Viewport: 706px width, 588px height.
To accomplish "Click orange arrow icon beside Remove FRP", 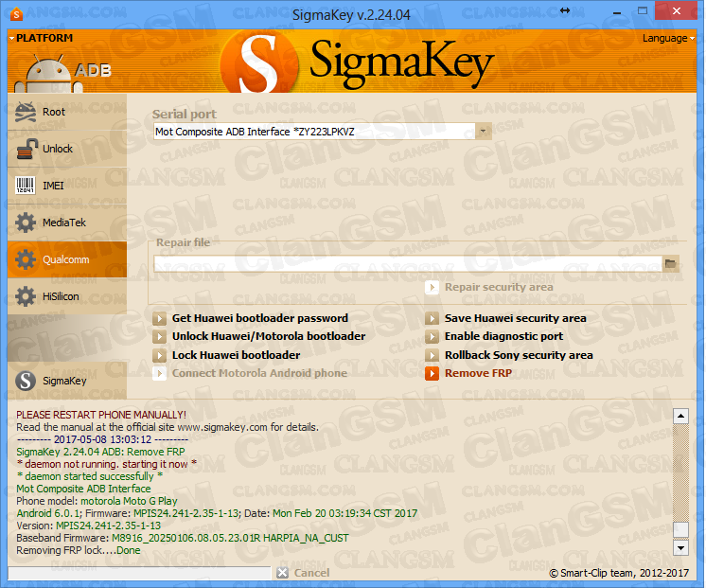I will click(x=432, y=373).
